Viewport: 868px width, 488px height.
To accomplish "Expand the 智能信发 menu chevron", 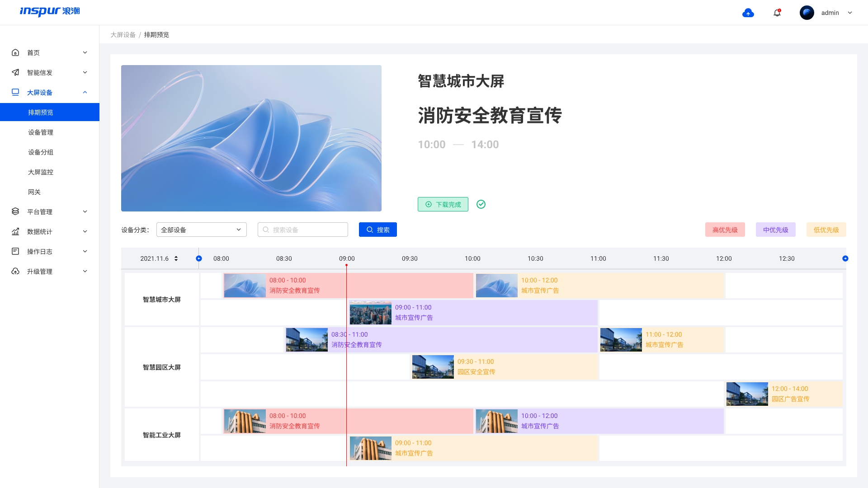I will coord(85,72).
